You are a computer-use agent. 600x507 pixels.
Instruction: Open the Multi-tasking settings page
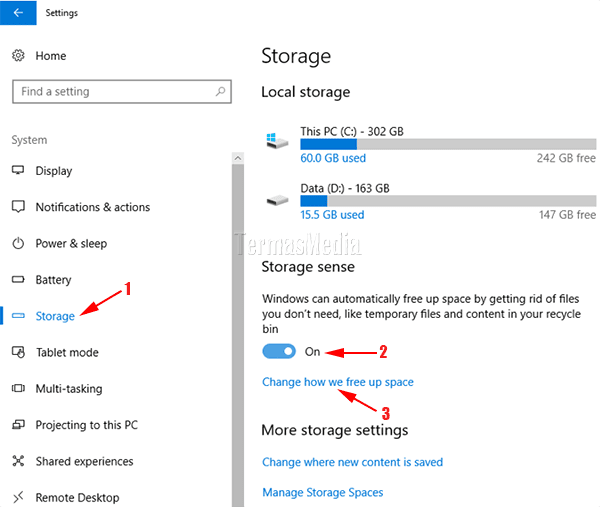(69, 389)
